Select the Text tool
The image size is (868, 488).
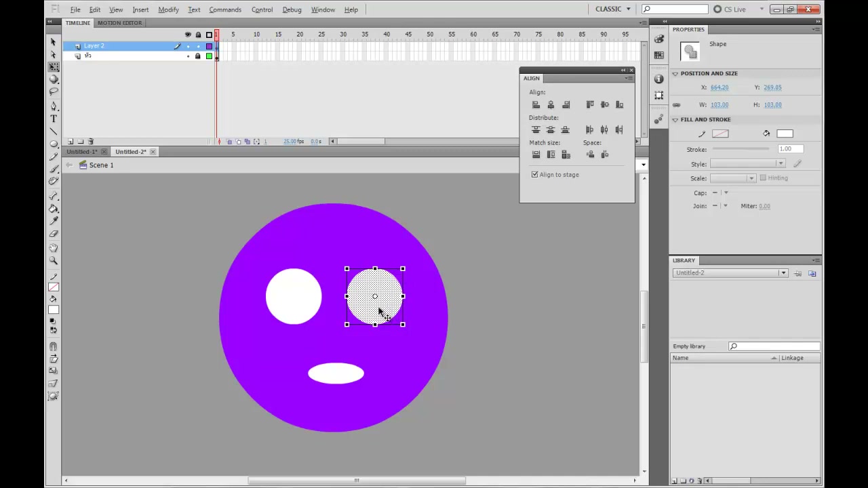tap(54, 119)
